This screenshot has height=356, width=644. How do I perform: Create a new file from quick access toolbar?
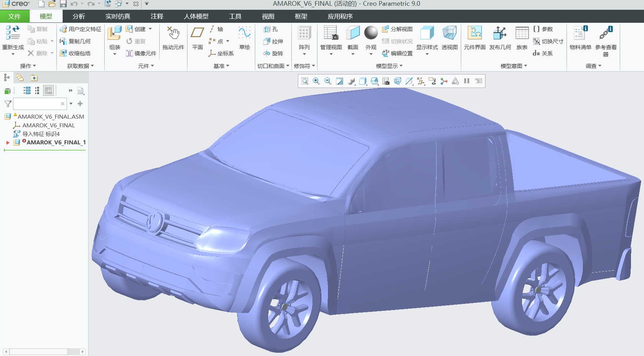click(x=42, y=4)
